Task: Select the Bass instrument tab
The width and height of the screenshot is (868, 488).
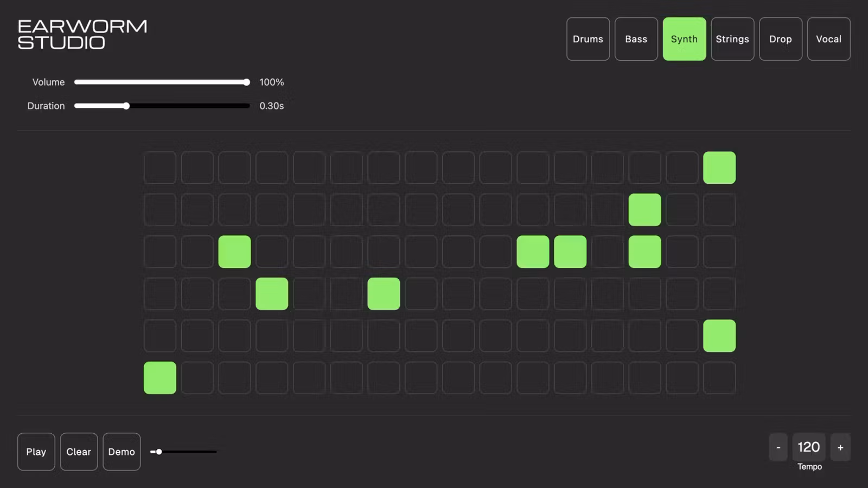Action: click(x=636, y=39)
